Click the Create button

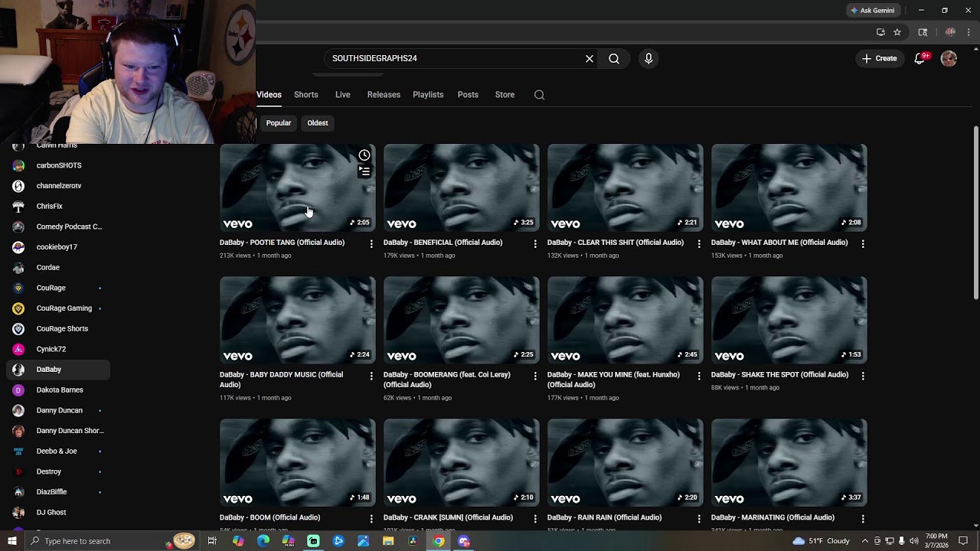879,58
